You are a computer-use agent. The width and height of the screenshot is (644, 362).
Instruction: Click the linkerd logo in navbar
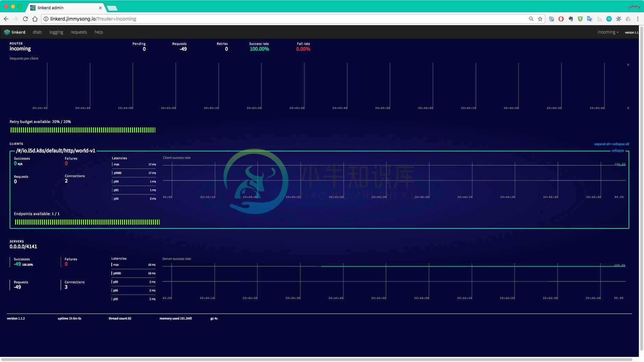click(7, 32)
